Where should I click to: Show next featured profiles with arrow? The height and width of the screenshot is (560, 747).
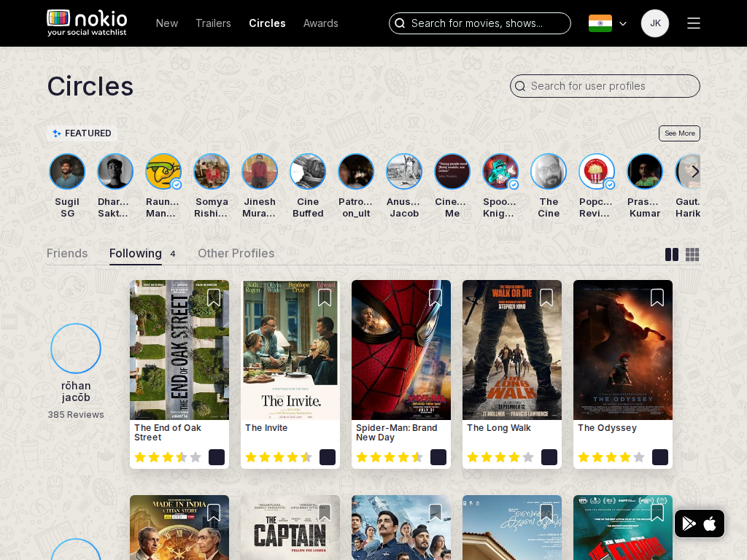pos(695,171)
